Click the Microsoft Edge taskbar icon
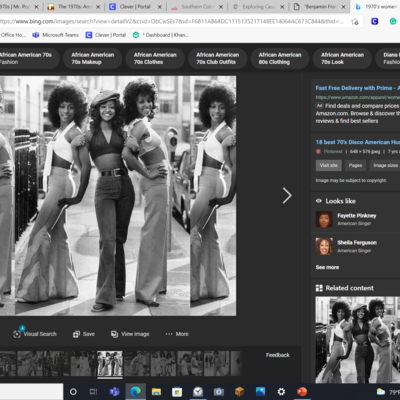Screen dimensions: 400x400 tap(135, 392)
